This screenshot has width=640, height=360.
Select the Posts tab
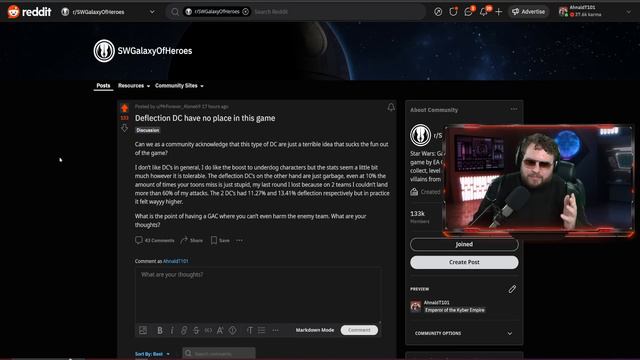click(103, 86)
